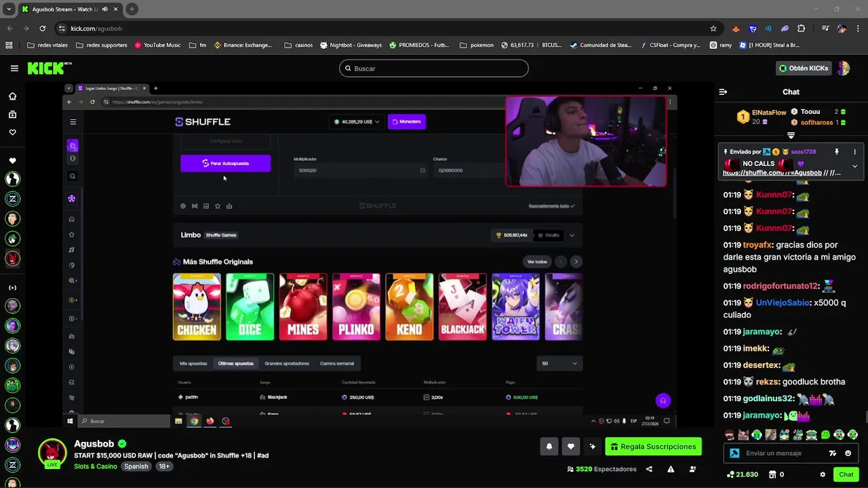Share the stream via share icon
868x488 pixels.
click(649, 469)
